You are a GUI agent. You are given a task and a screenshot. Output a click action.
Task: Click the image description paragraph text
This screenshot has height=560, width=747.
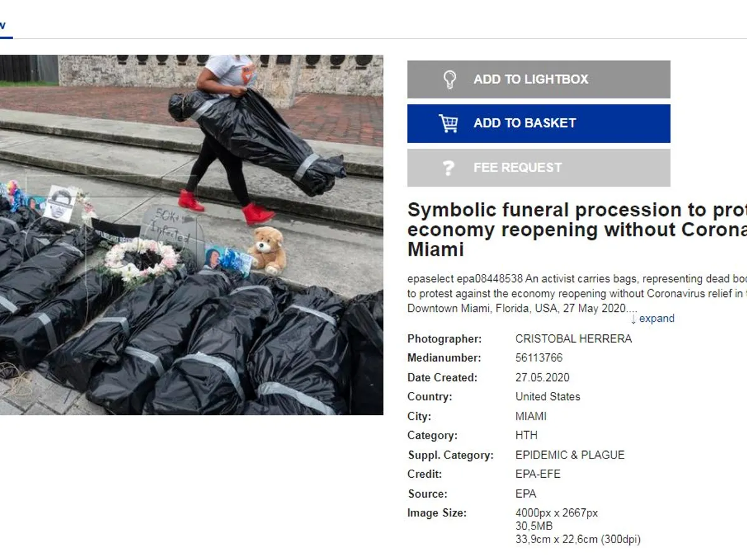tap(577, 293)
